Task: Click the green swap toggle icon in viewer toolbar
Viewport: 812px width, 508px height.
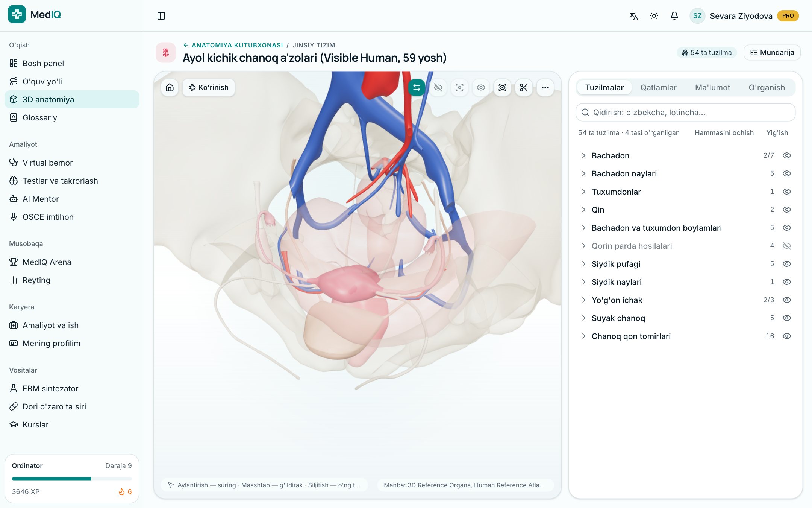Action: coord(417,87)
